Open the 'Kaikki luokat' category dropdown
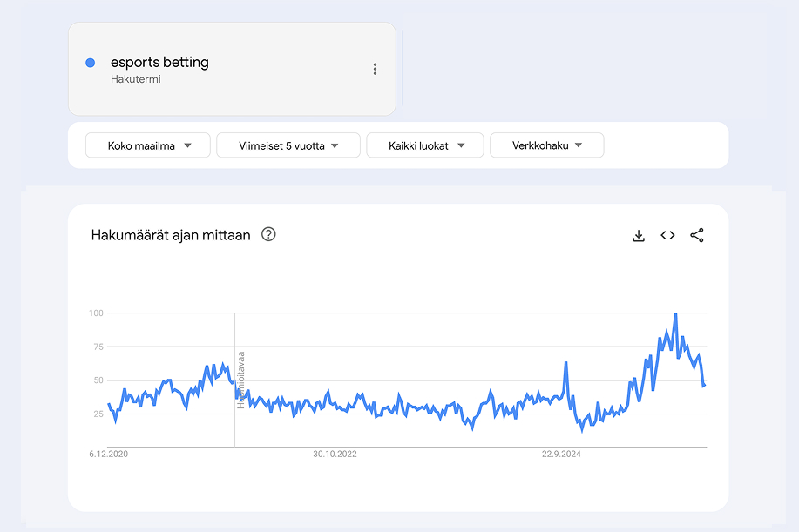Viewport: 799px width, 532px height. [424, 145]
